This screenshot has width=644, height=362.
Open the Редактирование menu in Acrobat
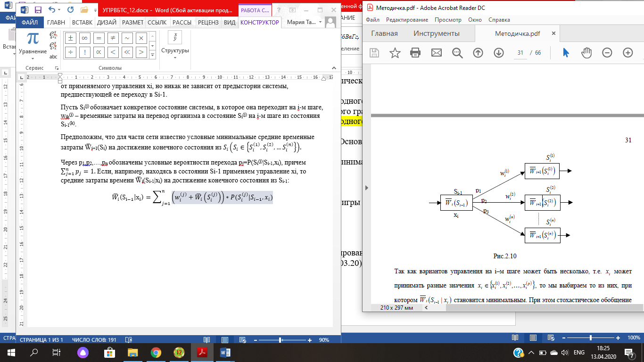[407, 20]
